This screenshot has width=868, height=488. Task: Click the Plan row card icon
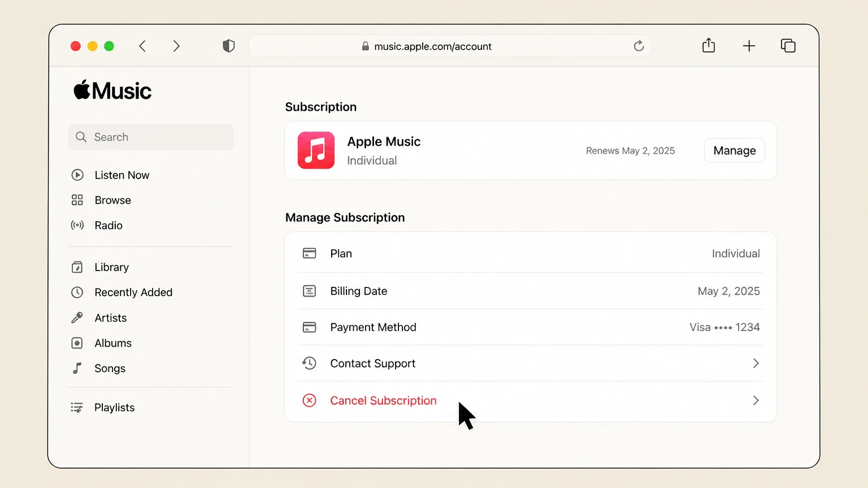click(x=309, y=253)
